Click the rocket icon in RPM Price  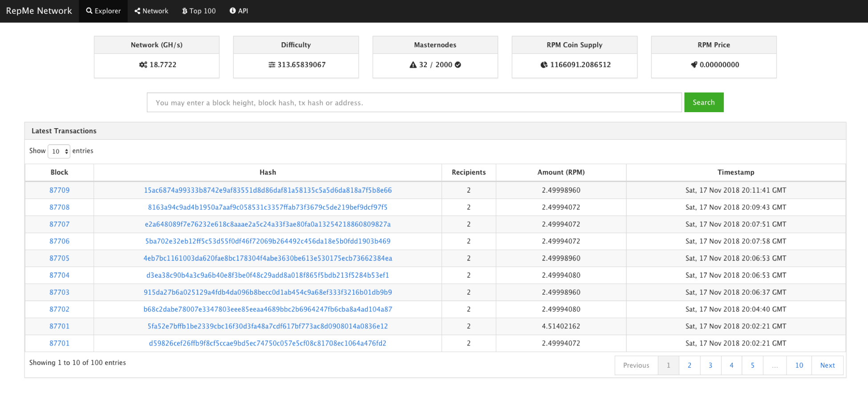pyautogui.click(x=694, y=65)
